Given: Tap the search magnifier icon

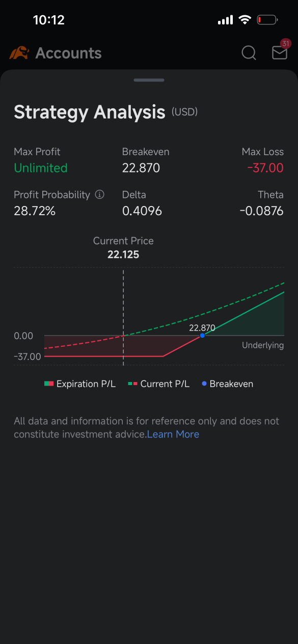Looking at the screenshot, I should (249, 53).
